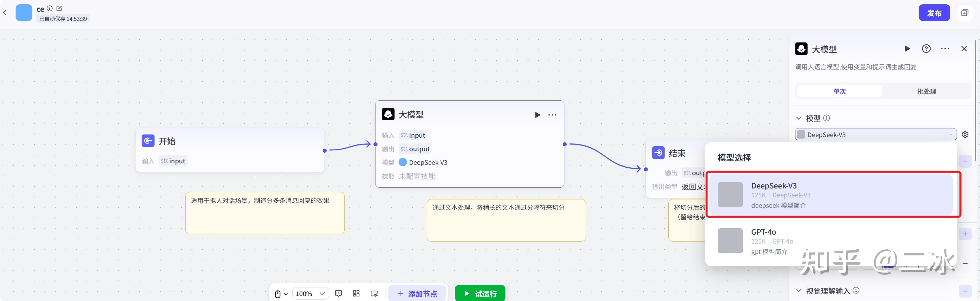Image resolution: width=980 pixels, height=301 pixels.
Task: Open the comment tool in the bottom toolbar
Action: [338, 293]
